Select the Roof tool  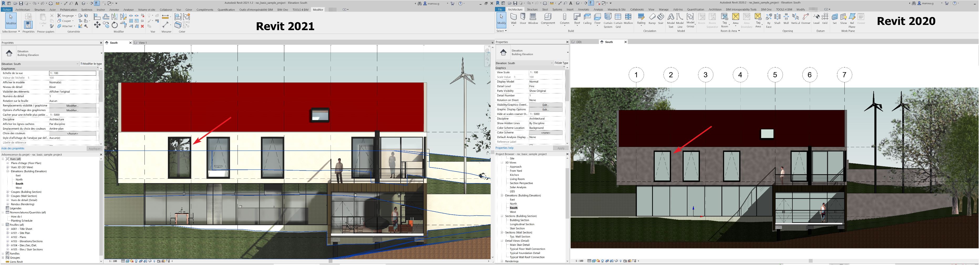(x=577, y=19)
